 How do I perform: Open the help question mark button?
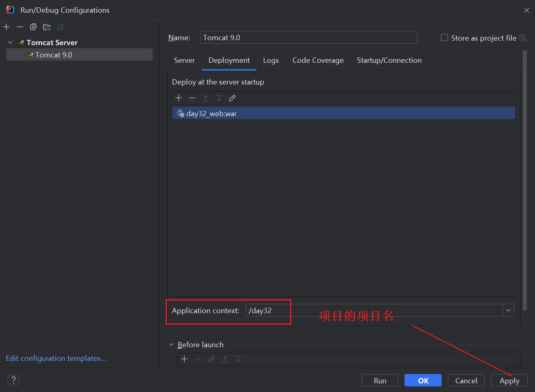click(14, 380)
